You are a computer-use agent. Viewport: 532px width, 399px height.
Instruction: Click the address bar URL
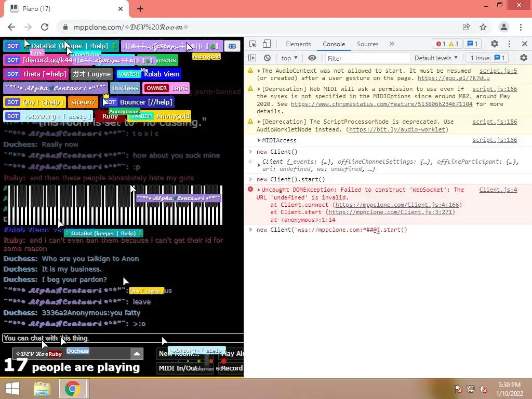pyautogui.click(x=130, y=27)
